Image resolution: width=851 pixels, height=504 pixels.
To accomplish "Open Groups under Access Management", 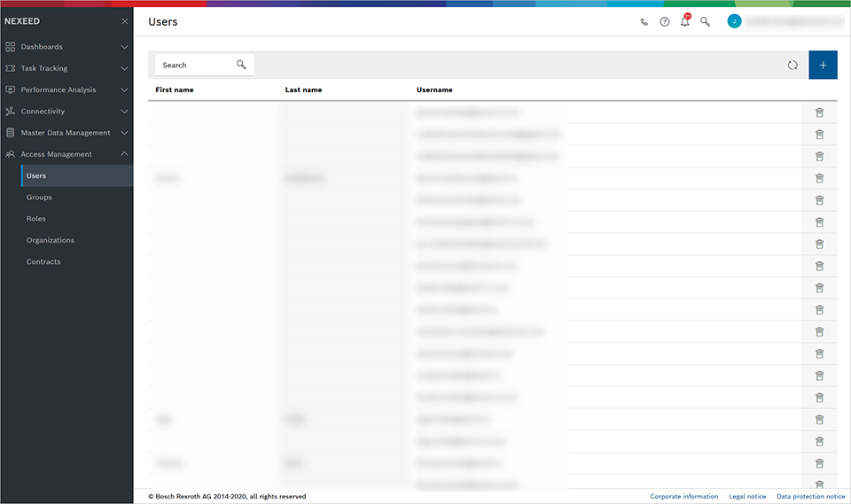I will click(39, 198).
